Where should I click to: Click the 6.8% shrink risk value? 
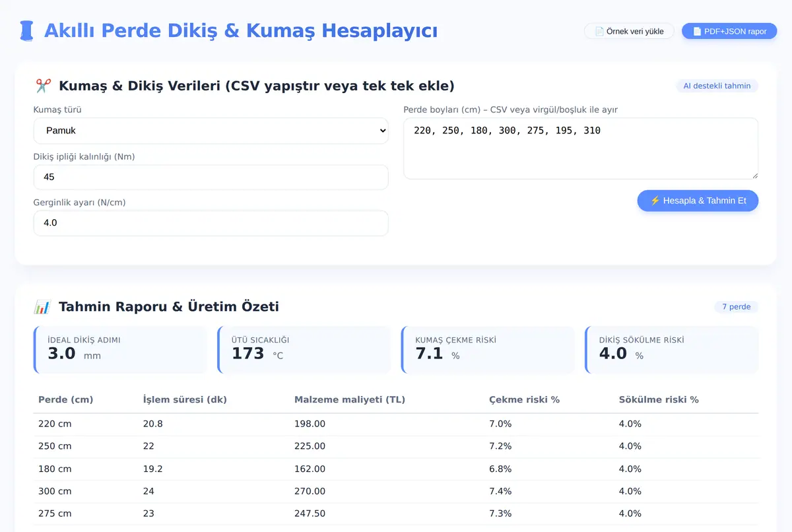pos(500,469)
